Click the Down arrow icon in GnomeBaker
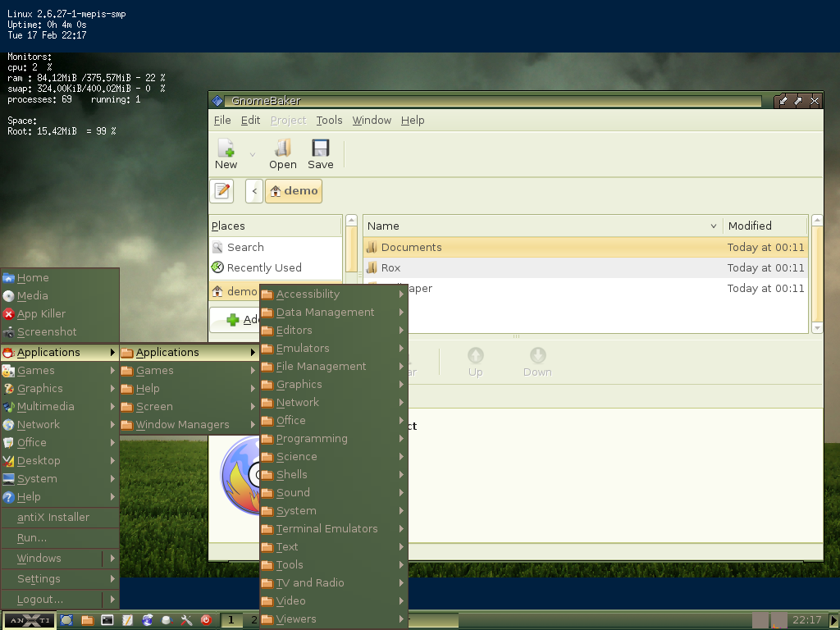Image resolution: width=840 pixels, height=630 pixels. click(x=538, y=355)
